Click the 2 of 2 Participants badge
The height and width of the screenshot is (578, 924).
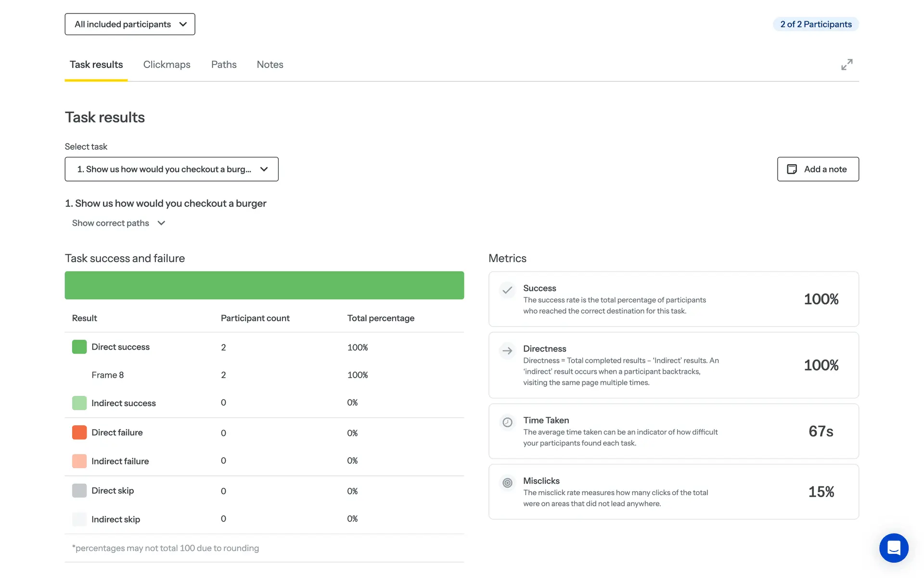click(x=816, y=24)
